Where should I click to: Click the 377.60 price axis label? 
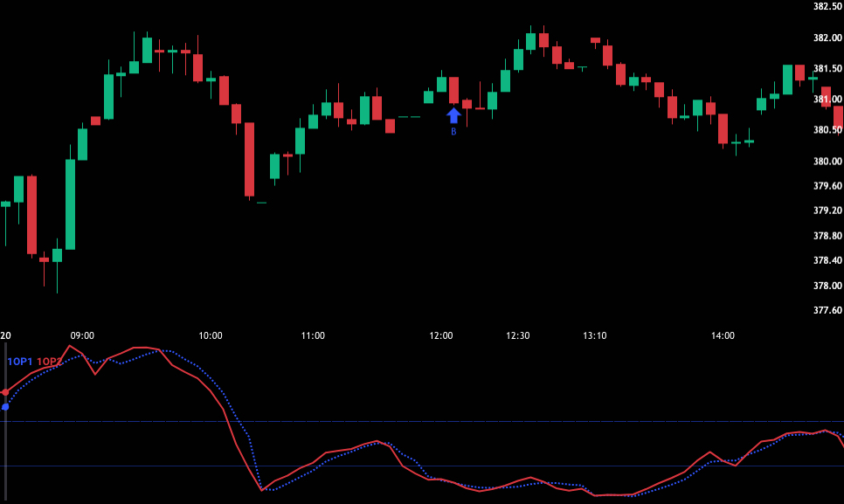click(x=827, y=310)
